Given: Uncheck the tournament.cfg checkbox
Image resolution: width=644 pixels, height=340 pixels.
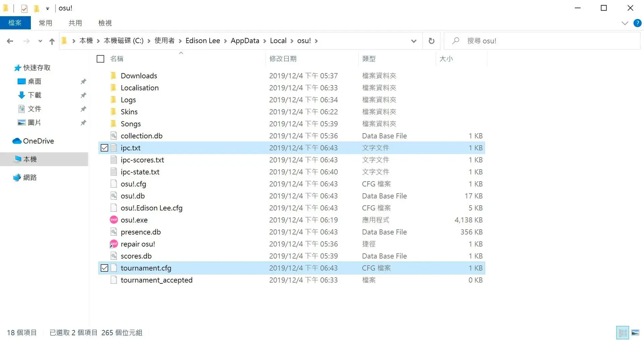Looking at the screenshot, I should [x=104, y=268].
